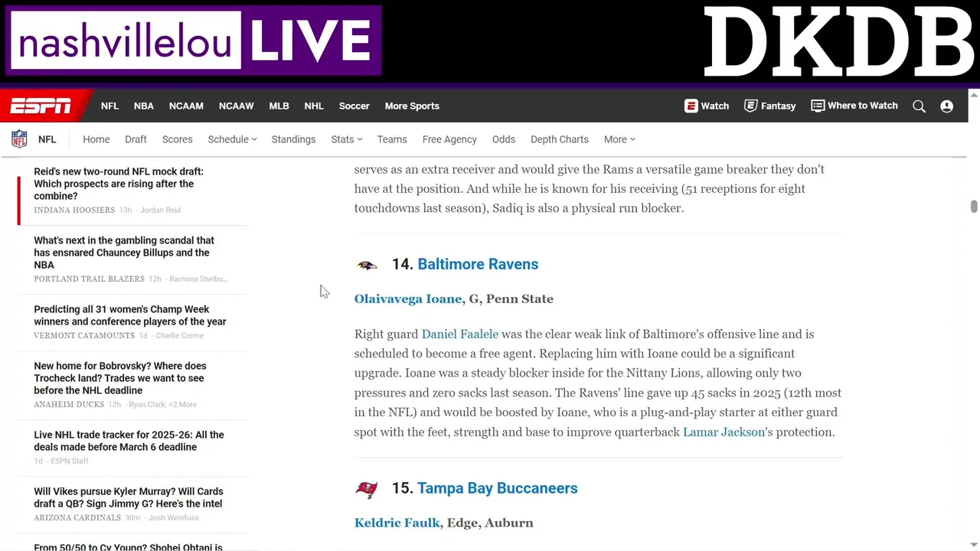Image resolution: width=980 pixels, height=551 pixels.
Task: Expand the Schedule dropdown
Action: click(232, 139)
